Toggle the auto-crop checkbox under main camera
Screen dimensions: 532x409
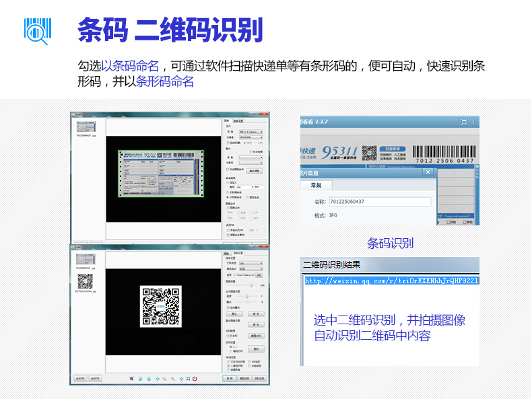tap(228, 143)
